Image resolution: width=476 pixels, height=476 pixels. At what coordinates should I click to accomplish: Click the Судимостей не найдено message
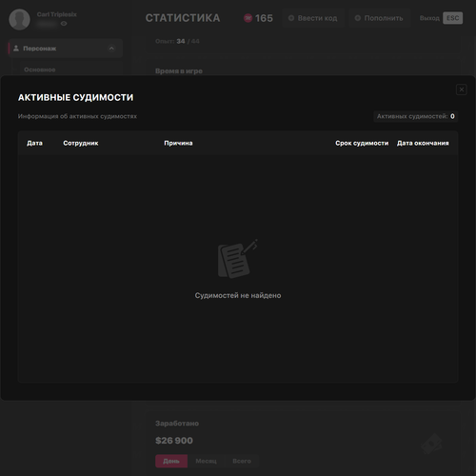(238, 295)
